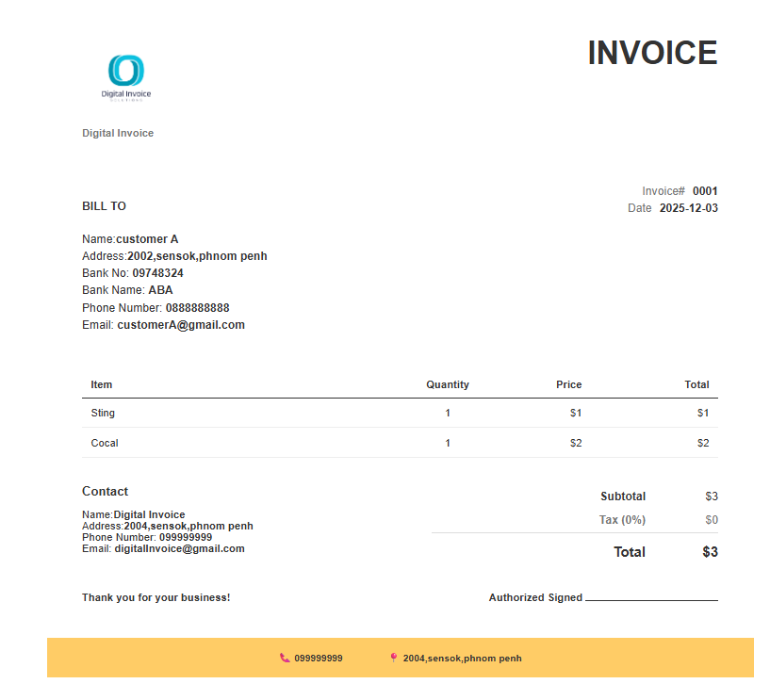Click the Subtotal amount $3
The width and height of the screenshot is (770, 700).
[712, 496]
